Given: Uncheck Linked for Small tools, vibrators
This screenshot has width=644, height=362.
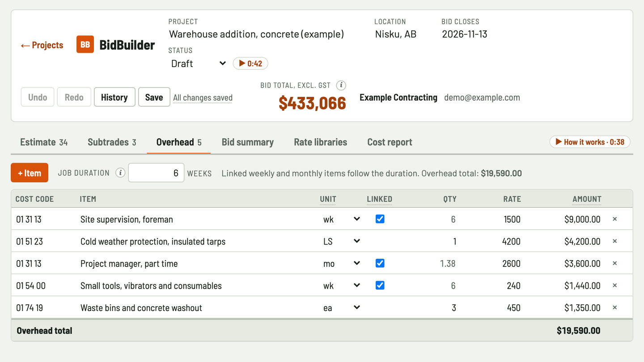Looking at the screenshot, I should 380,285.
